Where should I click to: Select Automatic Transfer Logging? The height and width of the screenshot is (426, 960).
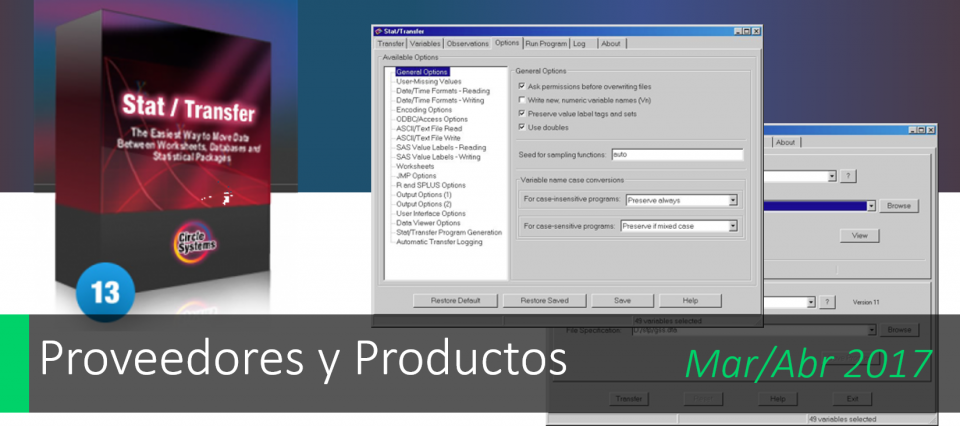439,242
